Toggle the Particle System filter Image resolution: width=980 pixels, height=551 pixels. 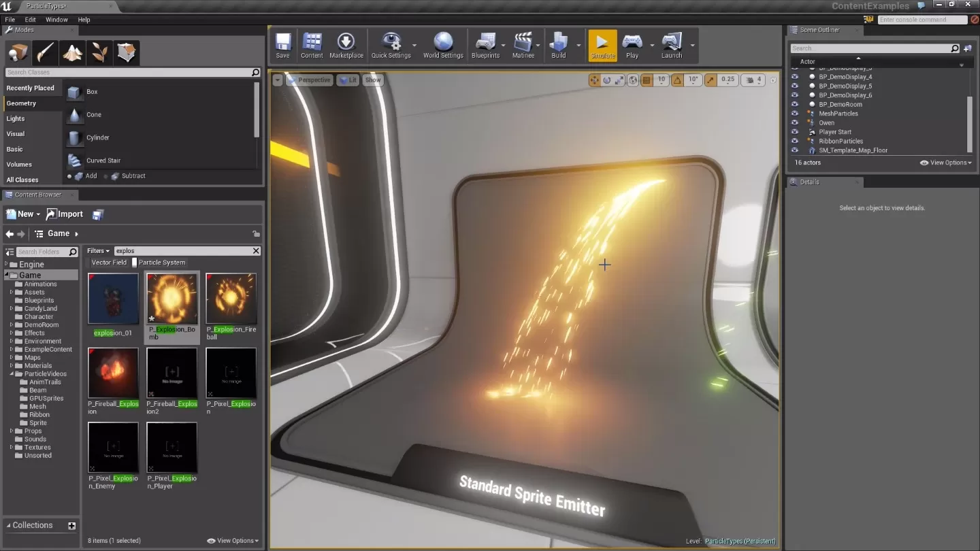(x=161, y=263)
